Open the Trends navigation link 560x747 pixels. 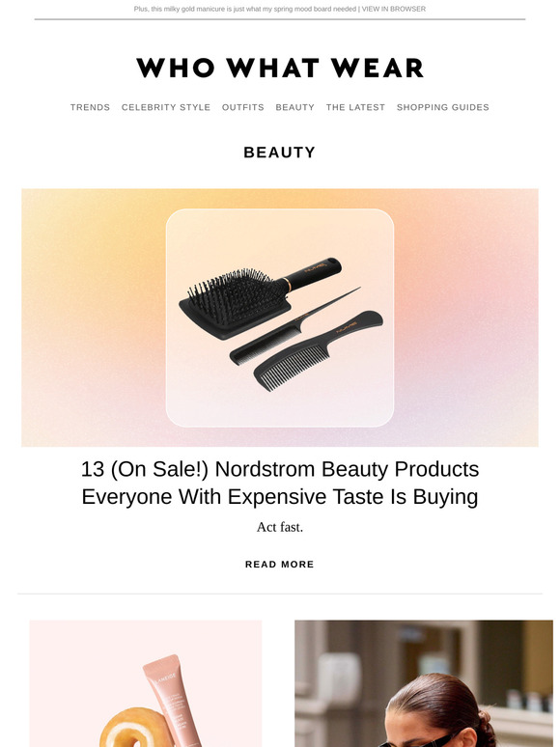point(90,107)
